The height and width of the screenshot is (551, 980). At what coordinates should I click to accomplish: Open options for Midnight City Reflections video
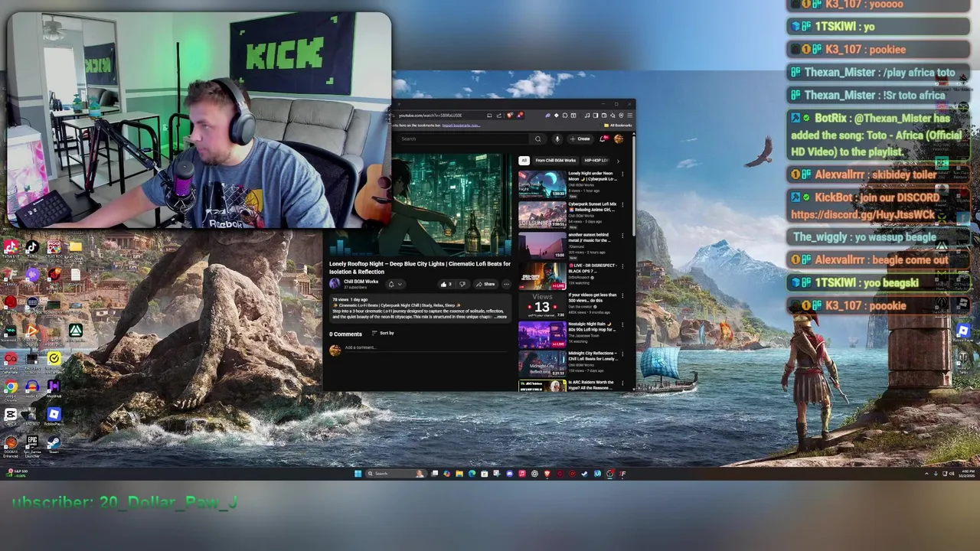tap(622, 354)
